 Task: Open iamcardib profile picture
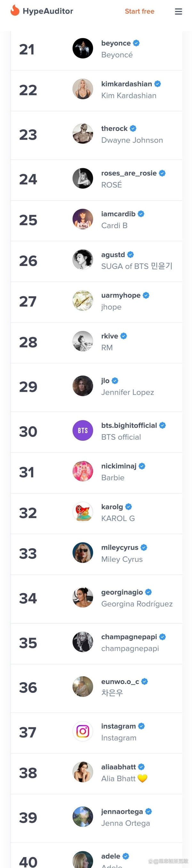coord(83,219)
